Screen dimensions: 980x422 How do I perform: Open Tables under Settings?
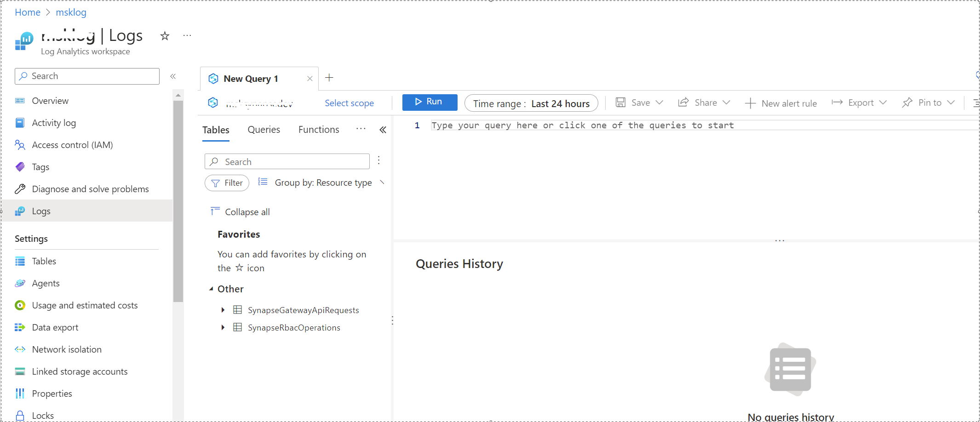[44, 261]
